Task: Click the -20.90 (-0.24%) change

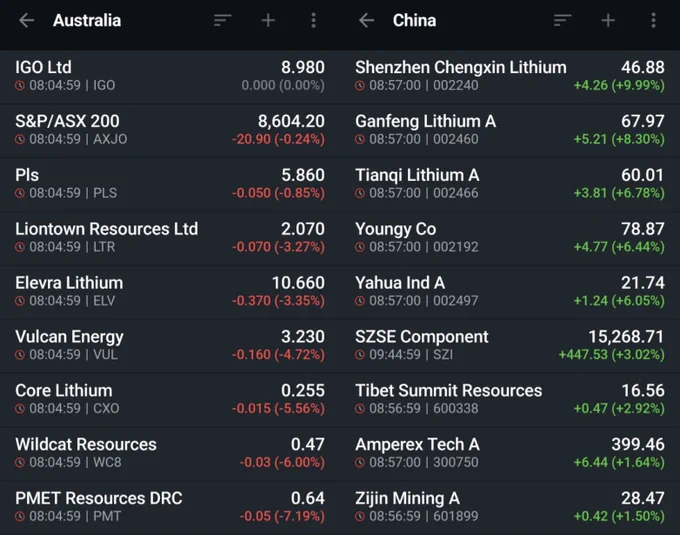Action: pos(278,139)
